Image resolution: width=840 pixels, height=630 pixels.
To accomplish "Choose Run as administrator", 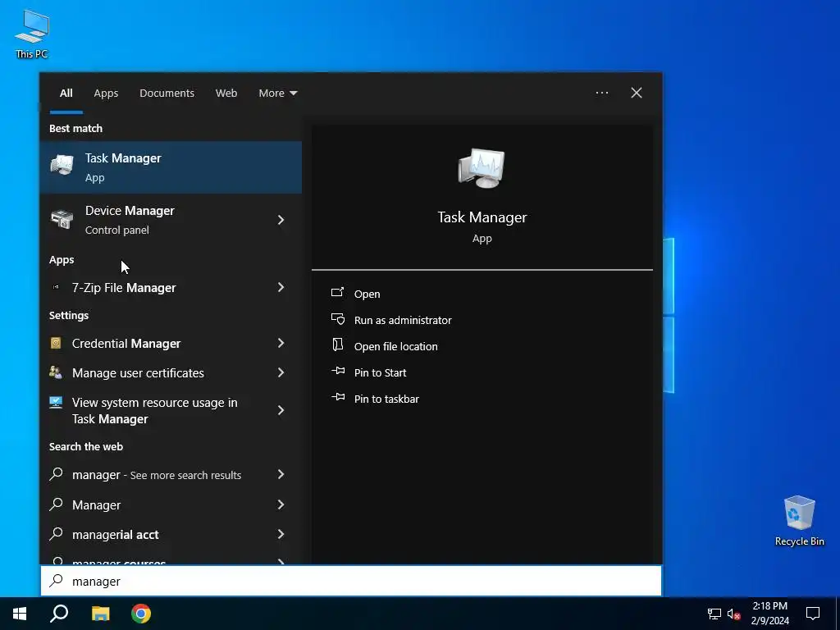I will tap(403, 320).
